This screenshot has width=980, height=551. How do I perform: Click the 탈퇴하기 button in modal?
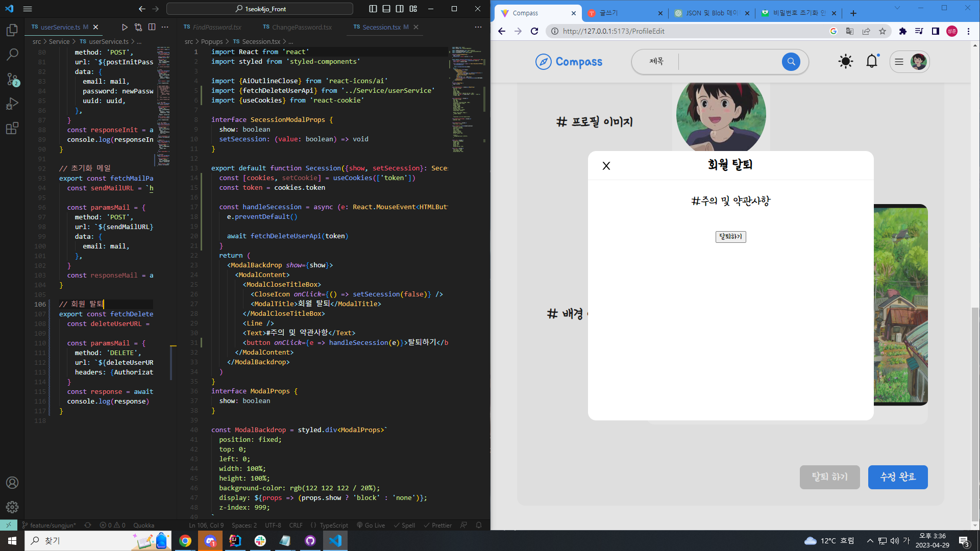pyautogui.click(x=730, y=237)
